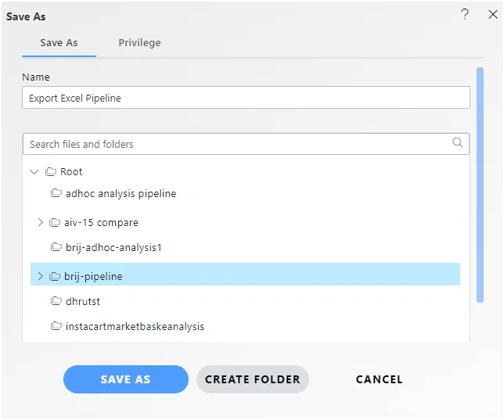Click the Root folder icon
504x420 pixels.
pyautogui.click(x=50, y=171)
